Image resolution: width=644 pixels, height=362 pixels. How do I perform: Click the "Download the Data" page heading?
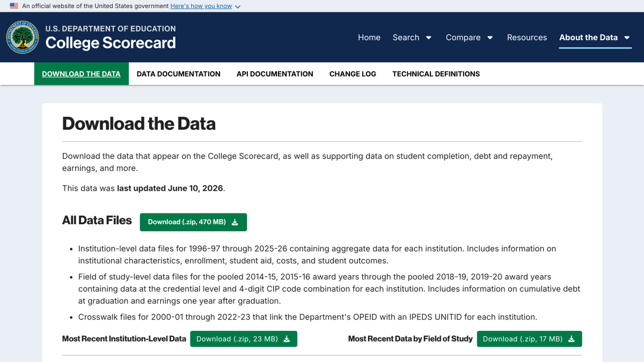pyautogui.click(x=139, y=124)
